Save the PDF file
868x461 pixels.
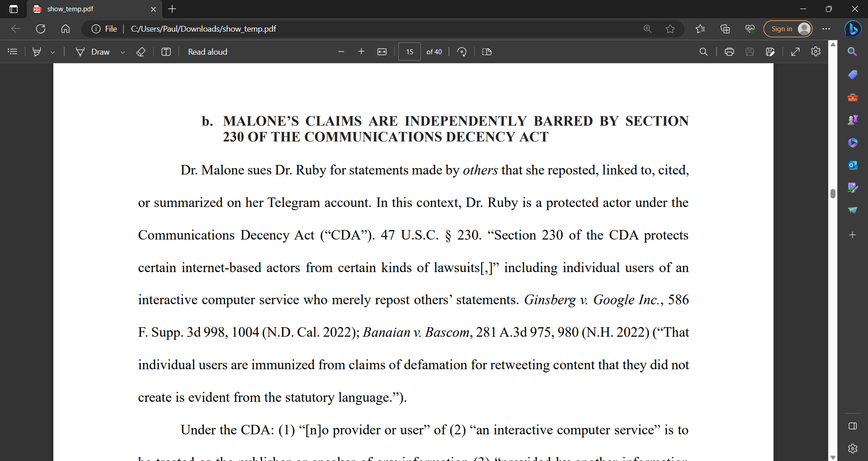(x=750, y=52)
